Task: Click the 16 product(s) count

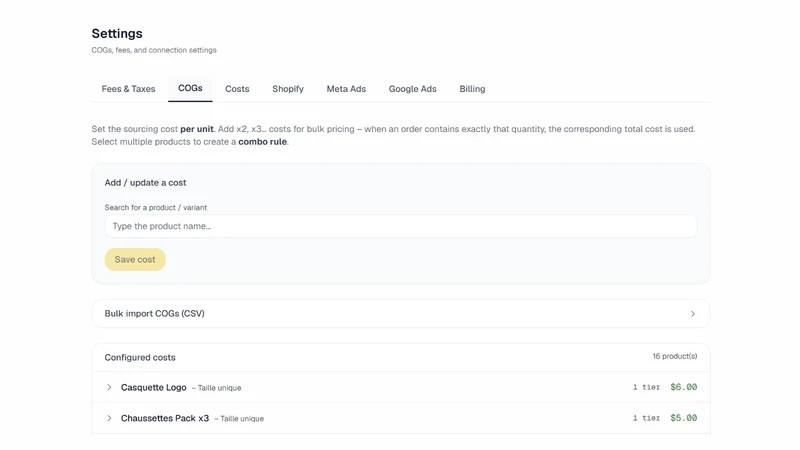Action: click(674, 356)
